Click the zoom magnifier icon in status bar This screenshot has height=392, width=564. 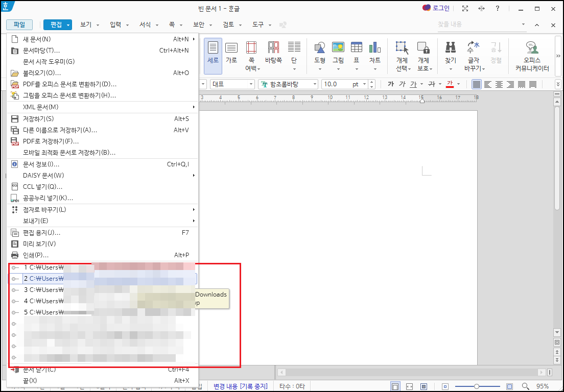coord(526,386)
